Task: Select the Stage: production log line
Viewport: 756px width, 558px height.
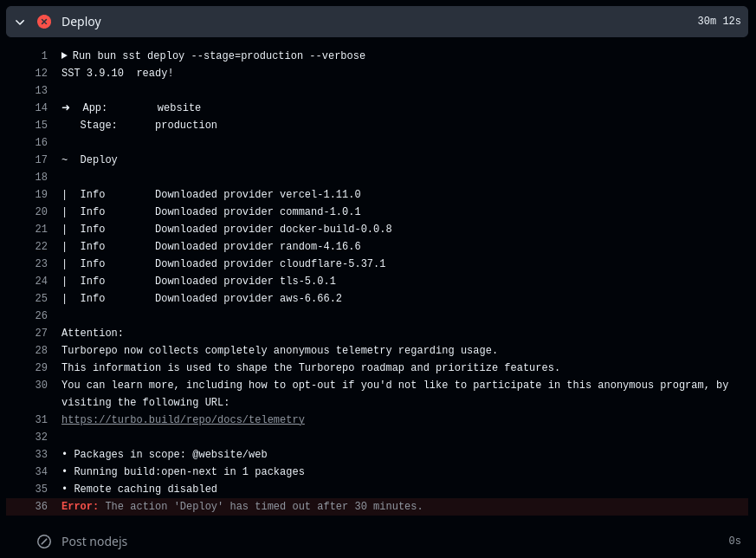Action: point(148,125)
